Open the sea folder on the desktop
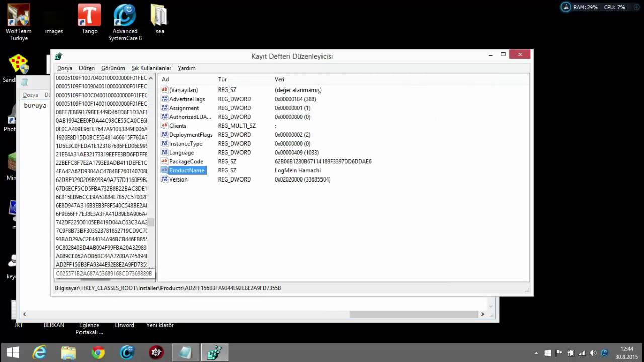Image resolution: width=644 pixels, height=362 pixels. point(159,19)
